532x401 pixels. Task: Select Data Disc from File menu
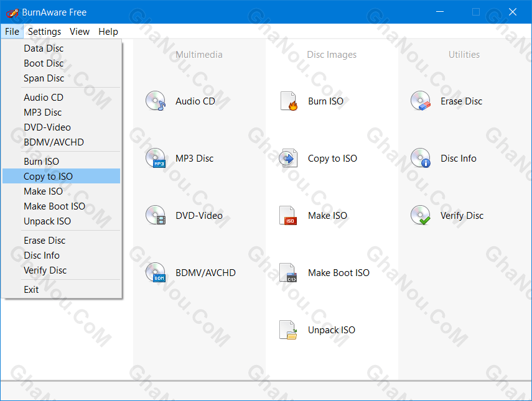click(62, 48)
